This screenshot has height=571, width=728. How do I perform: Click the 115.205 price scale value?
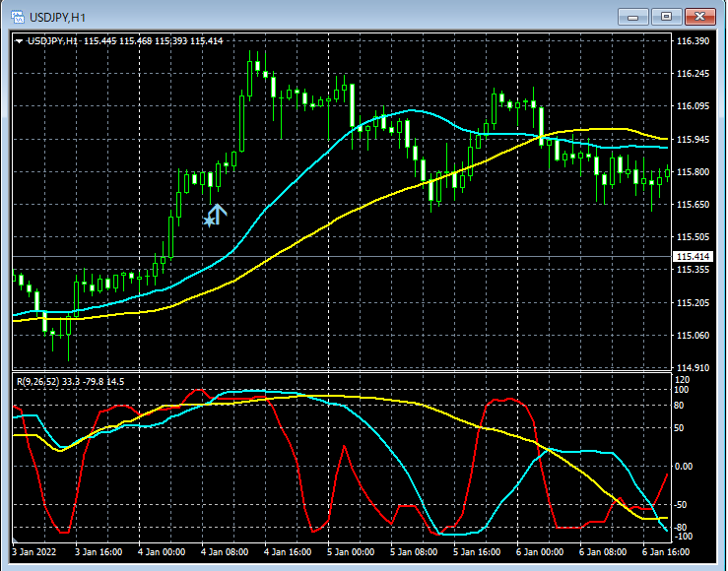click(x=693, y=303)
